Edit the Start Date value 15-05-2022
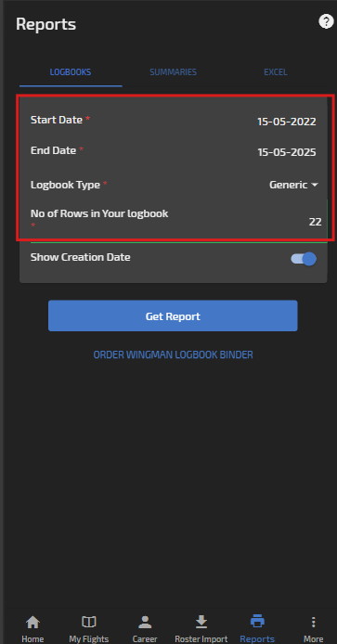 click(287, 122)
